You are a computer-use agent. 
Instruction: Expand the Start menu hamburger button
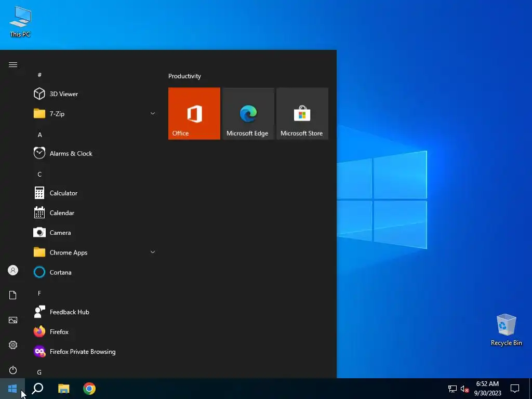13,65
